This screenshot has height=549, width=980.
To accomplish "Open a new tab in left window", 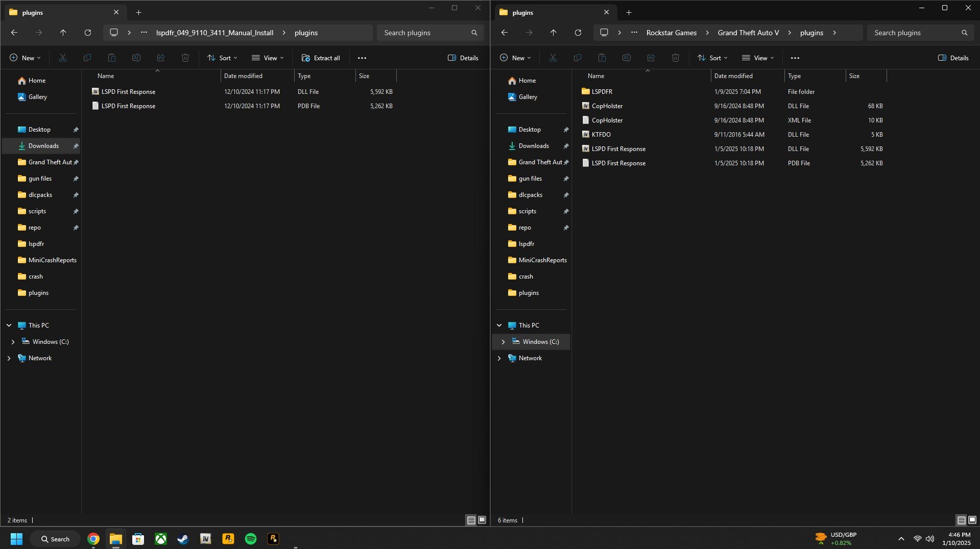I will click(138, 12).
